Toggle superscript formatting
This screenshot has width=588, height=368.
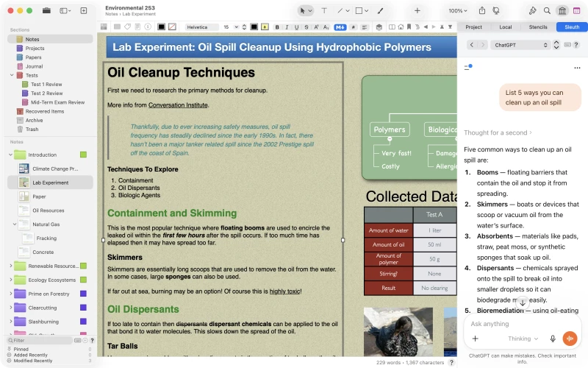click(316, 27)
